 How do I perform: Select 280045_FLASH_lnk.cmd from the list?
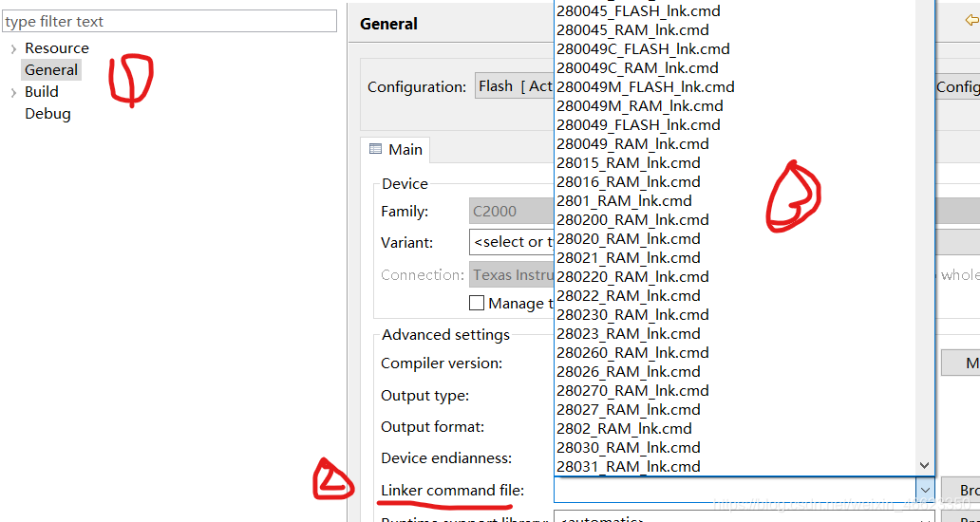pos(638,10)
